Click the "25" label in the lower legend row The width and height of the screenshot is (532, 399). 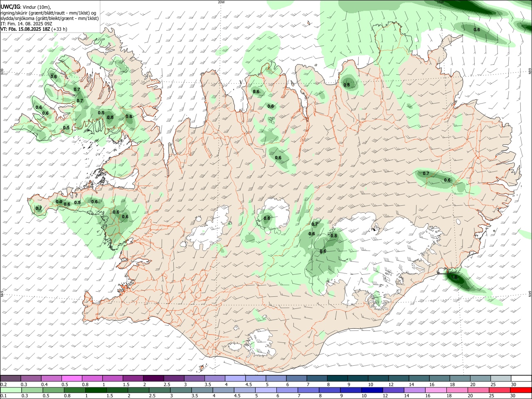pos(492,396)
